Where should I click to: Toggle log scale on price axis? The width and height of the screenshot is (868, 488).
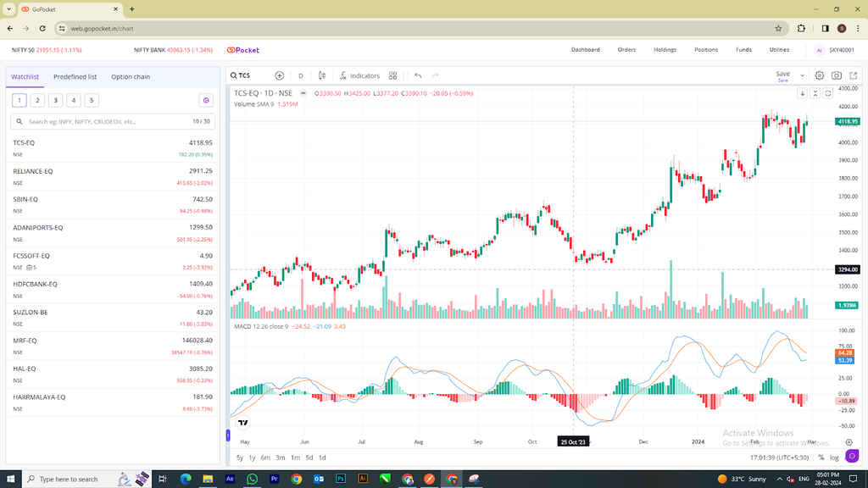(x=834, y=457)
